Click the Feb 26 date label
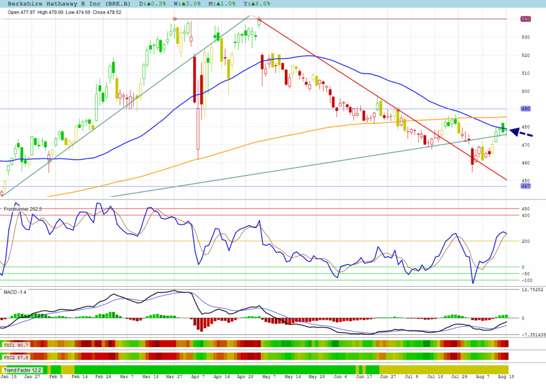 pyautogui.click(x=103, y=377)
